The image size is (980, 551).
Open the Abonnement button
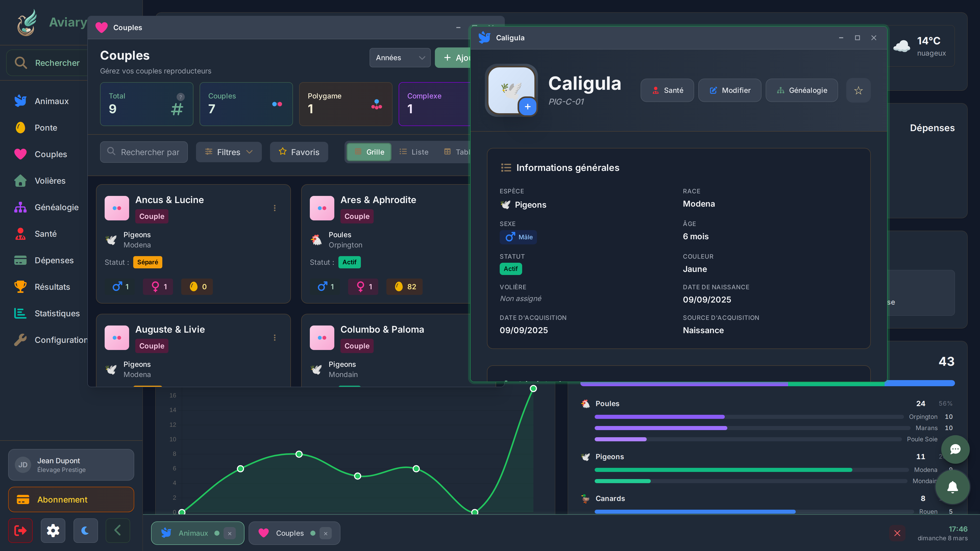pyautogui.click(x=71, y=500)
